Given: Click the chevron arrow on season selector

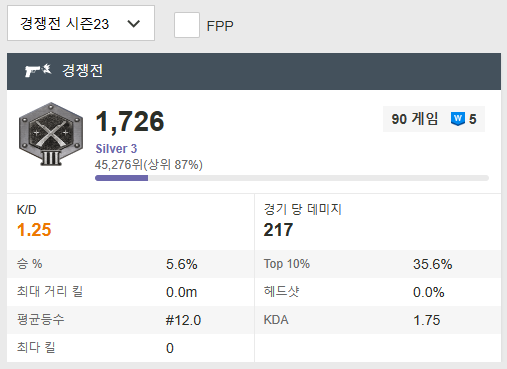Looking at the screenshot, I should tap(134, 24).
